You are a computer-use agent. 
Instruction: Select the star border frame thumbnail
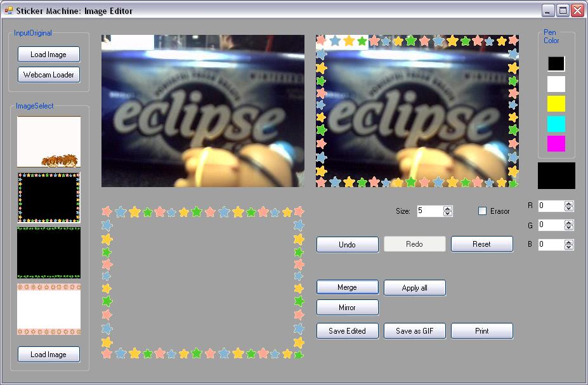49,197
